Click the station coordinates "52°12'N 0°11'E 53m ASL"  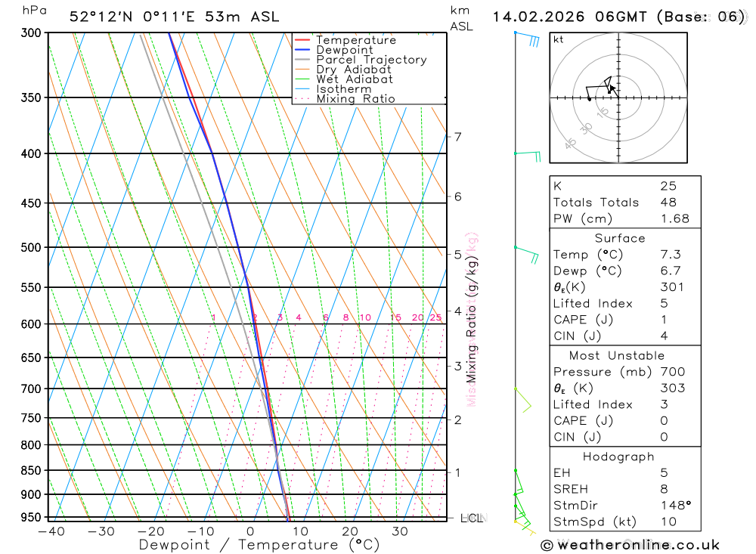(x=174, y=17)
